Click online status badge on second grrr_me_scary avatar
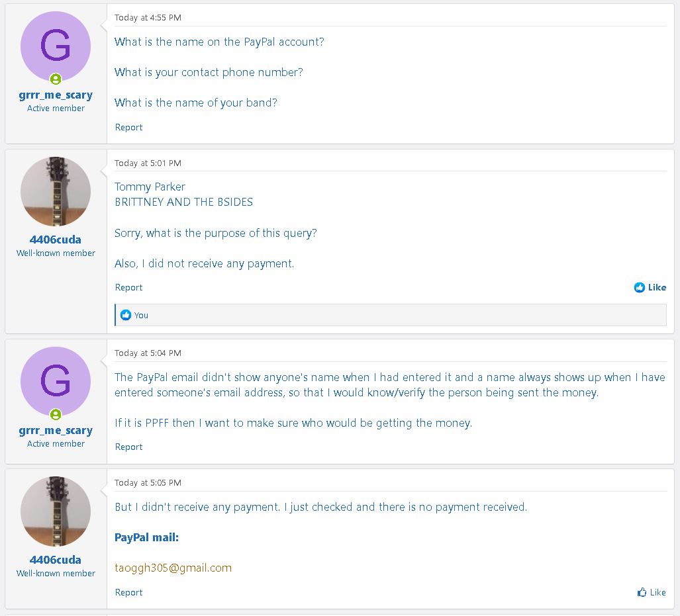This screenshot has height=616, width=680. click(56, 414)
